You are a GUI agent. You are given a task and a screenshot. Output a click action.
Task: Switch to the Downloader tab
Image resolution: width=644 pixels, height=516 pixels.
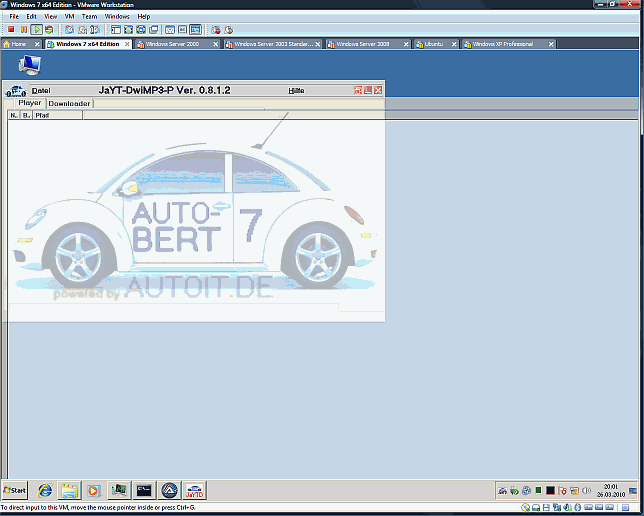[x=70, y=103]
